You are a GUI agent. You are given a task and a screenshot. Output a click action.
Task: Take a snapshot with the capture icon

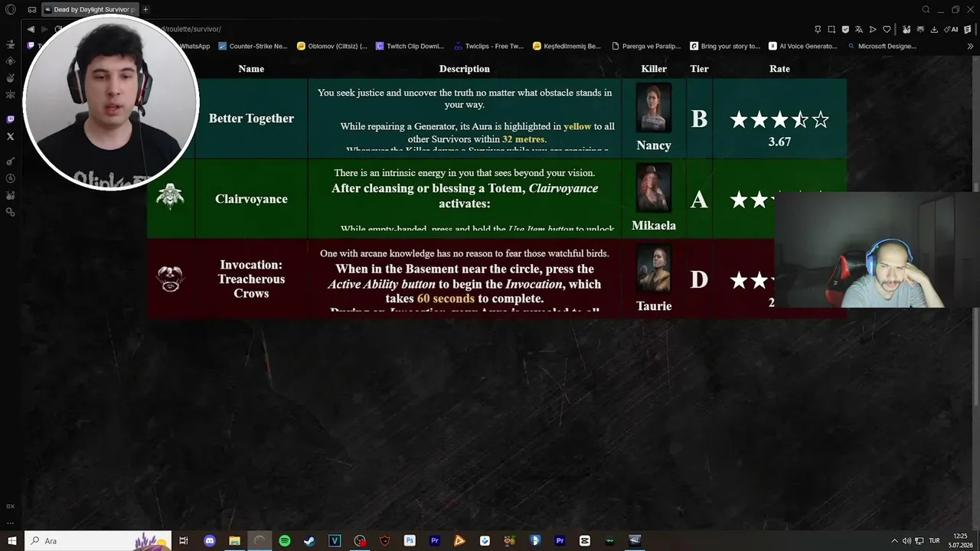tap(831, 29)
